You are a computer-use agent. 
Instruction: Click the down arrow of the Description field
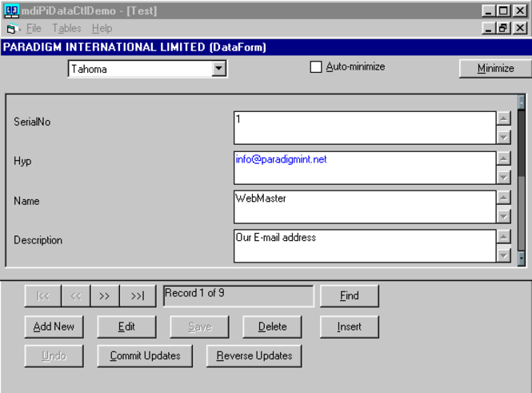[504, 255]
